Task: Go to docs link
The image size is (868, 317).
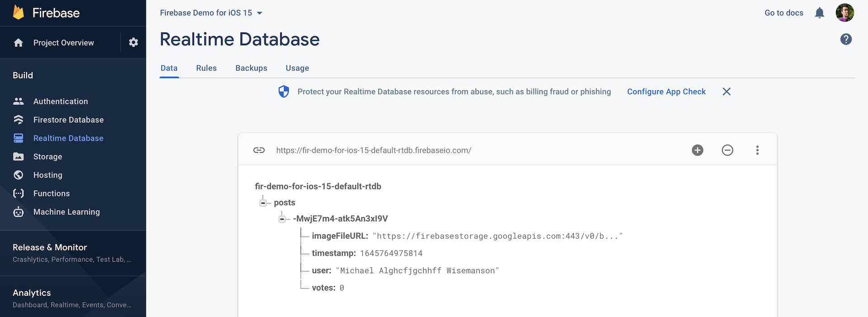Action: tap(783, 13)
